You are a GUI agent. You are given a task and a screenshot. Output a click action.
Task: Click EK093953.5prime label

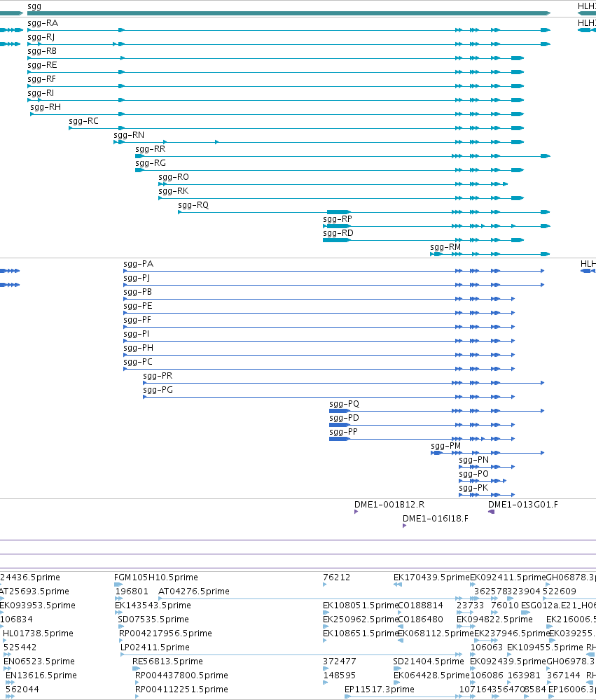[38, 605]
